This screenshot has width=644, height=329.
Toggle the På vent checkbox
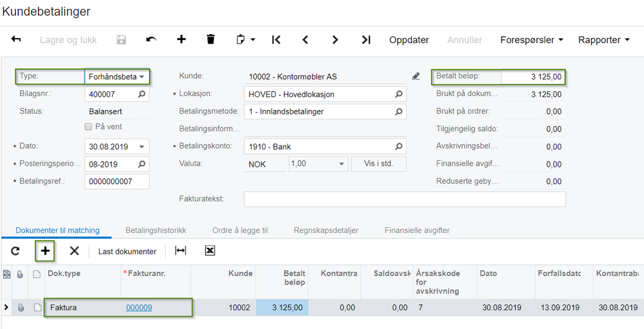(88, 127)
